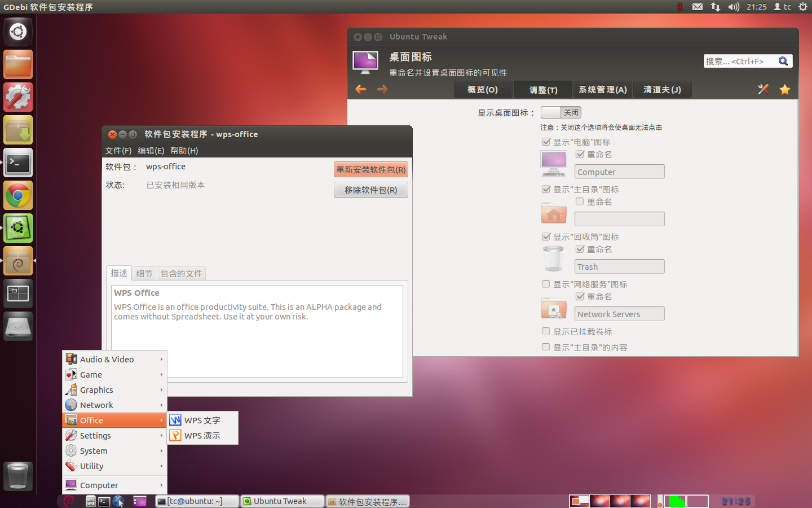The width and height of the screenshot is (812, 508).
Task: Open the workspace switcher launcher icon
Action: 18,294
